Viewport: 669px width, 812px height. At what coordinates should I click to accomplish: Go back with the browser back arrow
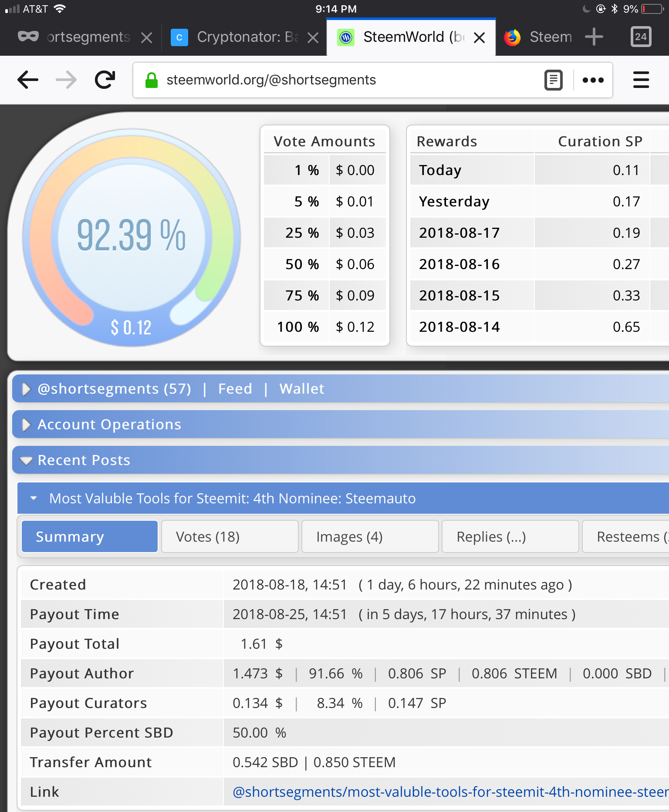28,80
